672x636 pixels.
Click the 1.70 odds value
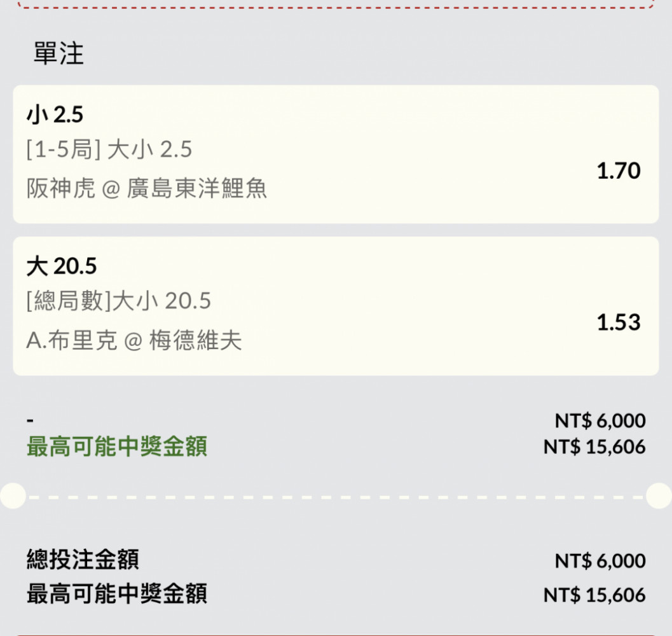[x=619, y=170]
